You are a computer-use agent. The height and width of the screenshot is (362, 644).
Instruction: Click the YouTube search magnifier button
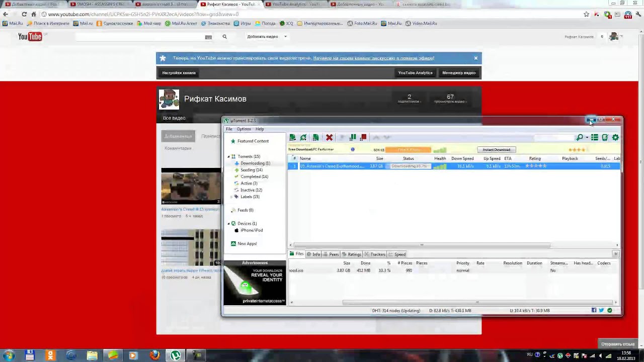[x=224, y=37]
